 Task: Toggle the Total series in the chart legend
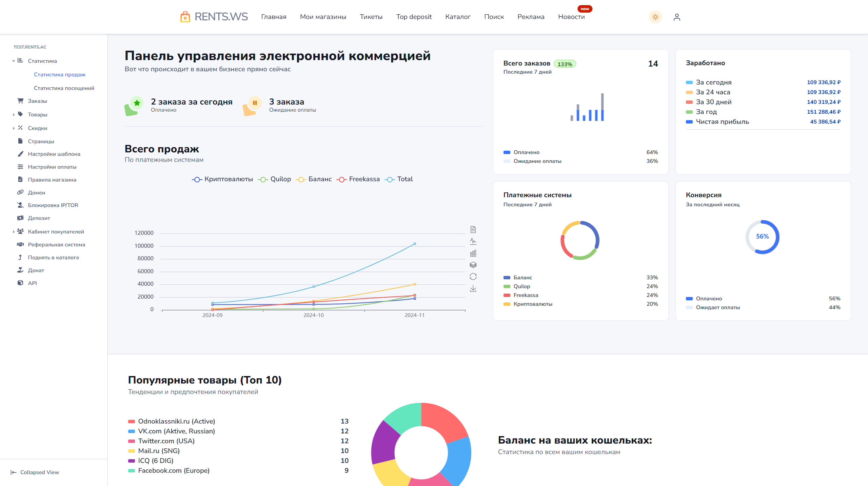click(x=399, y=179)
